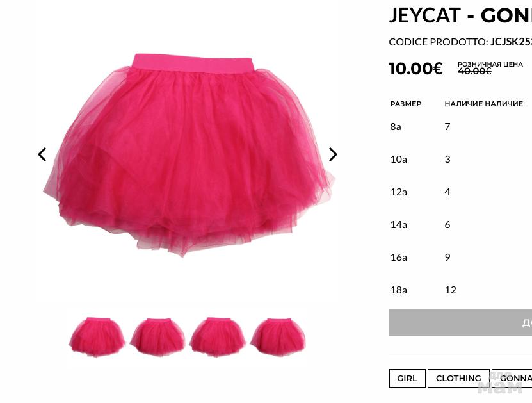Open the CLOTHING category tag
532x403 pixels.
coord(458,378)
